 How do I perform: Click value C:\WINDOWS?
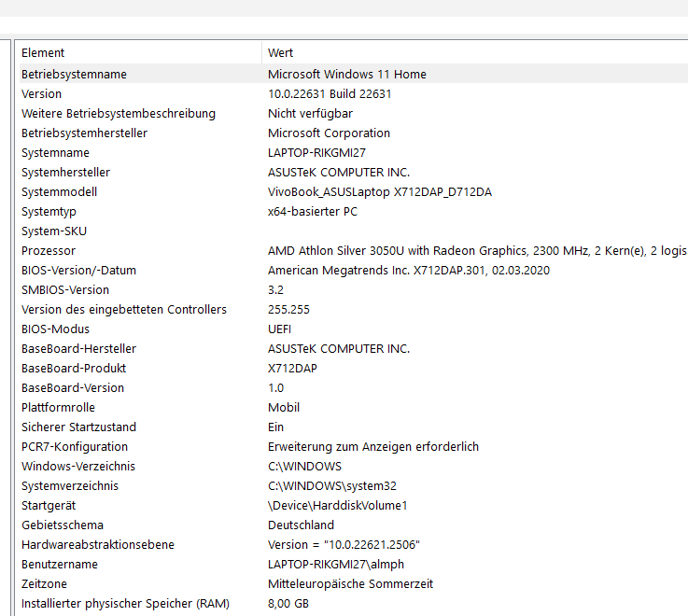click(x=305, y=467)
